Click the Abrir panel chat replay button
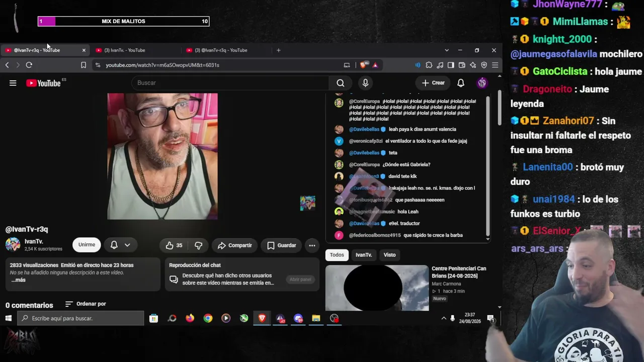The height and width of the screenshot is (362, 644). click(x=300, y=280)
